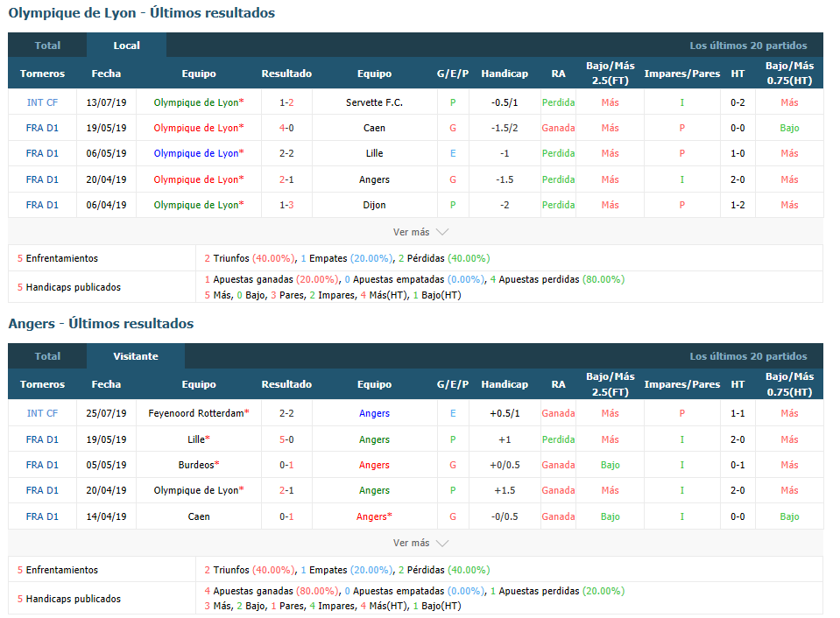
Task: Click result 2-2 Feyenoord vs Angers
Action: (286, 413)
